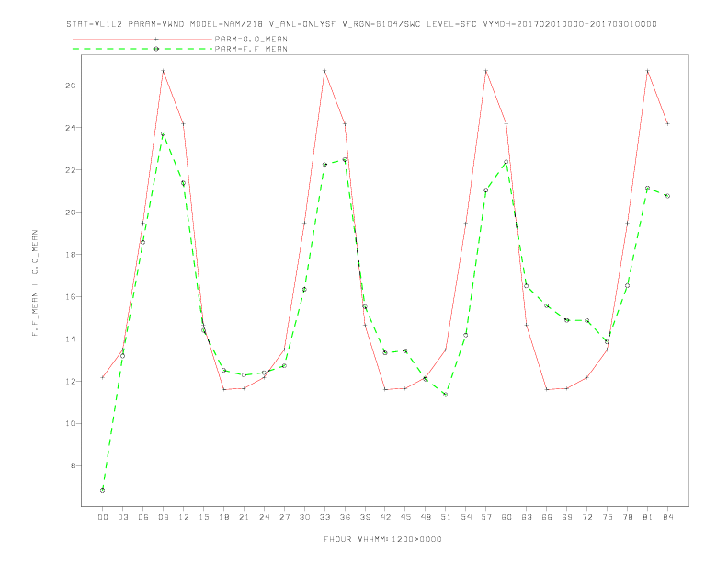Click y-axis tick label 26
Image resolution: width=728 pixels, height=563 pixels.
pyautogui.click(x=71, y=86)
